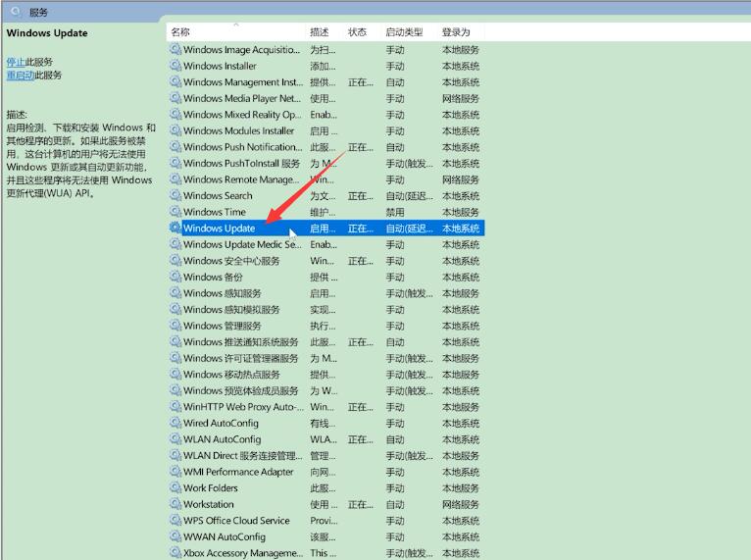Click the gear icon beside Workstation service
This screenshot has height=560, width=751.
175,504
